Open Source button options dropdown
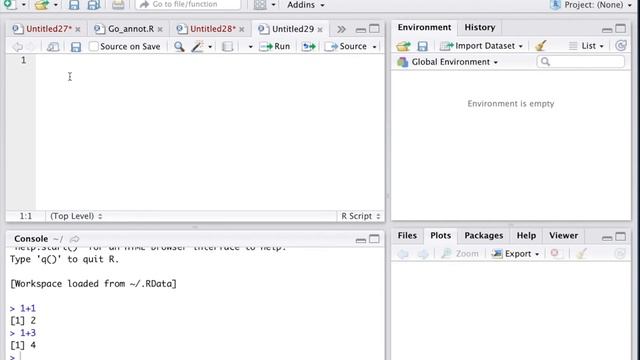 click(374, 47)
